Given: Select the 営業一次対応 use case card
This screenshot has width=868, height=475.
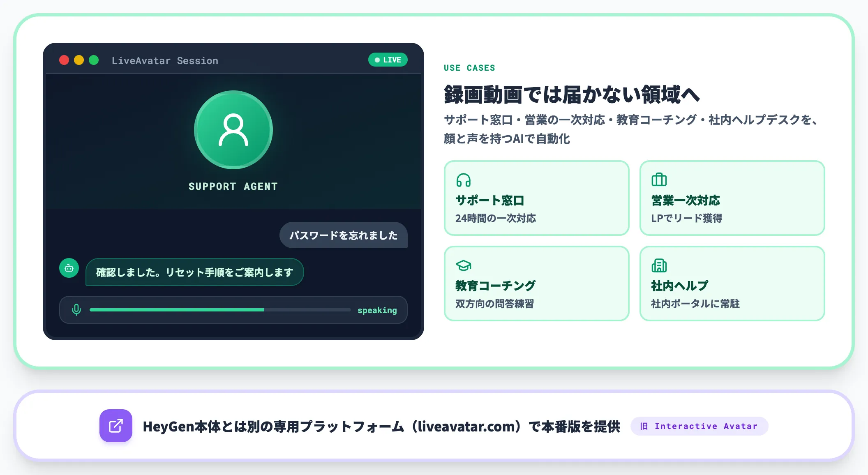Looking at the screenshot, I should [732, 198].
